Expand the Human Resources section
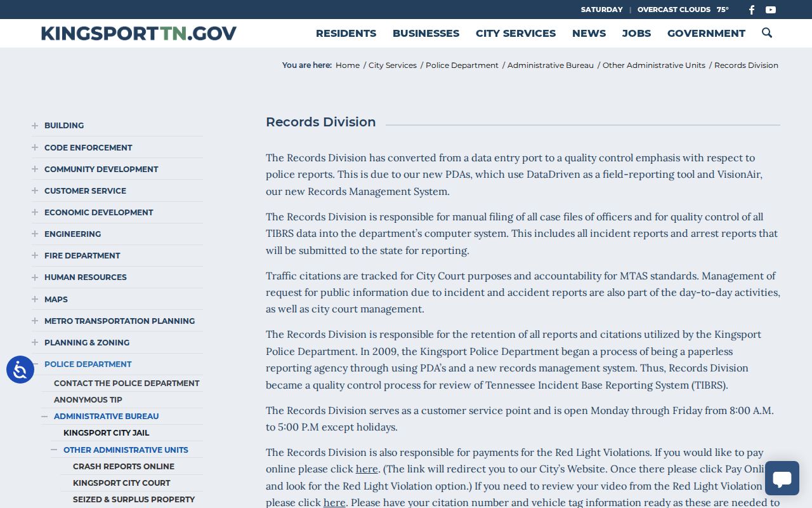812x508 pixels. 35,277
